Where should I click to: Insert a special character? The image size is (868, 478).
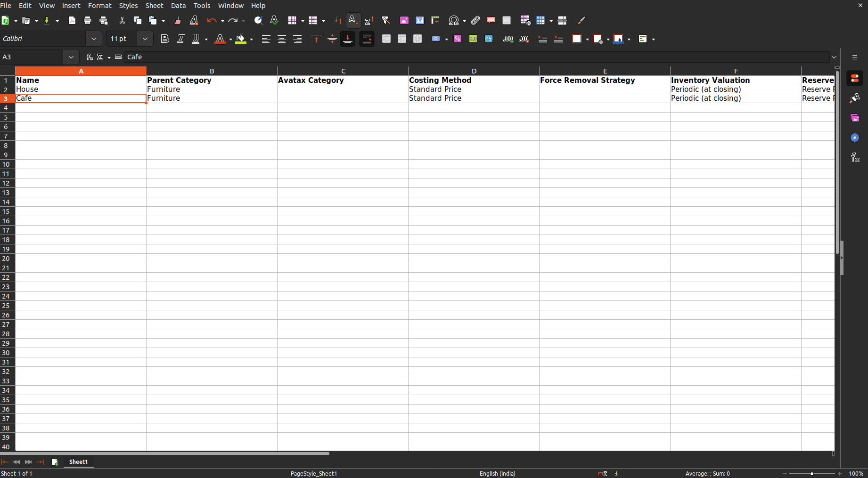453,20
